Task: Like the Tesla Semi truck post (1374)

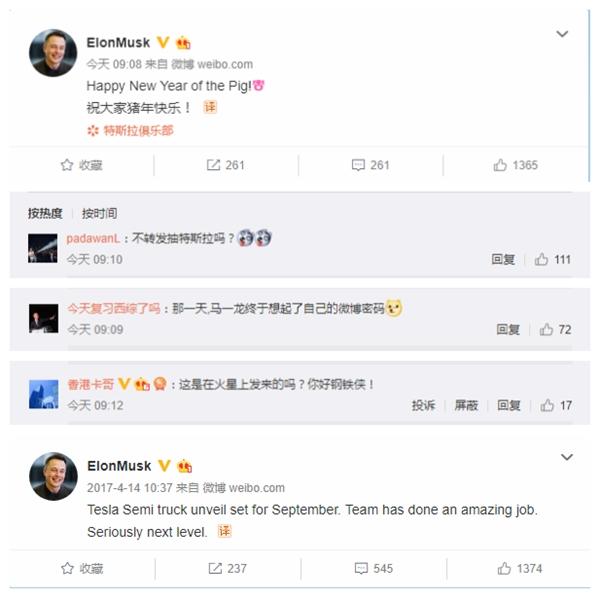Action: point(520,569)
